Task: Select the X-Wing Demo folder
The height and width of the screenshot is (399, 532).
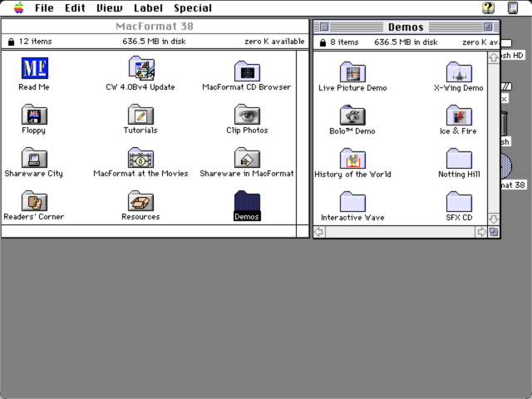Action: coord(459,72)
